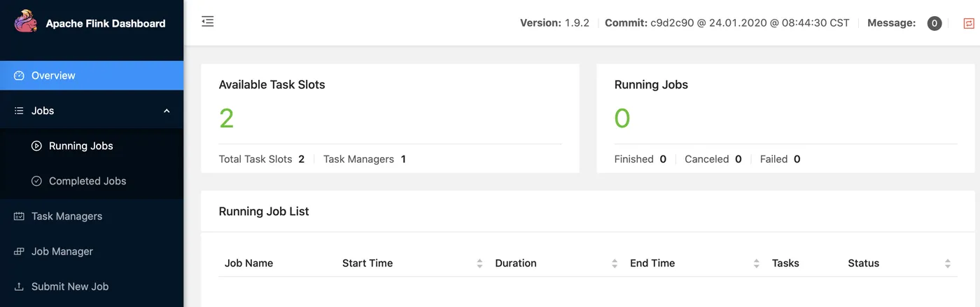Screen dimensions: 980x307
Task: Click the Flink squirrel logo
Action: click(x=25, y=22)
